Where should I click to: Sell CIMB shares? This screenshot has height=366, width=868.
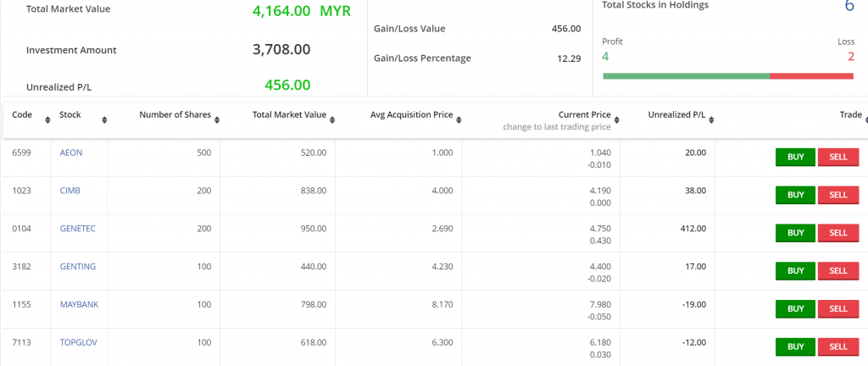[838, 195]
